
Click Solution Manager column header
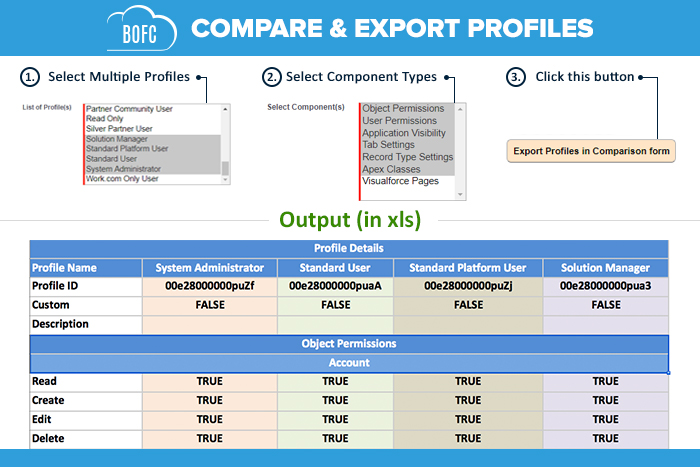click(605, 268)
